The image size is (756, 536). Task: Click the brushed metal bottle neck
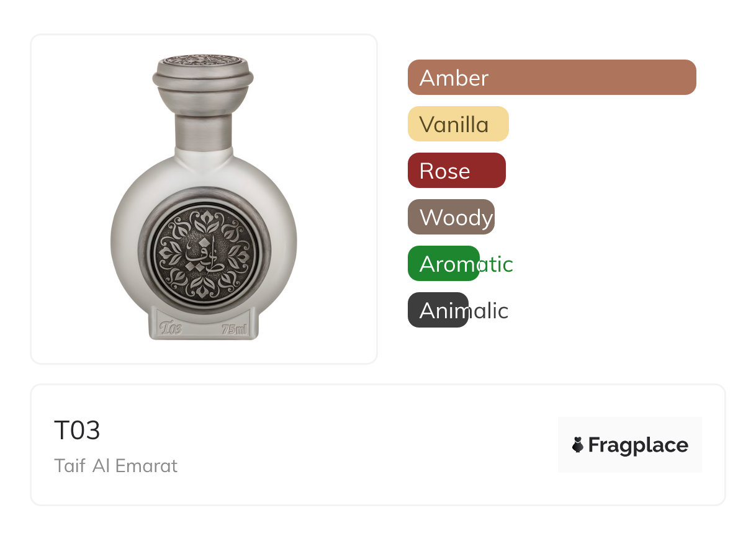pyautogui.click(x=203, y=130)
